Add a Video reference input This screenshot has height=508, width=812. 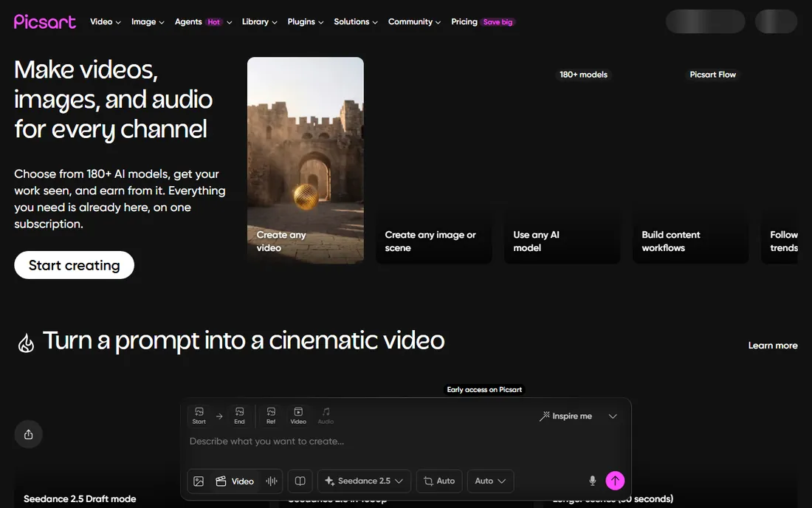(x=298, y=415)
